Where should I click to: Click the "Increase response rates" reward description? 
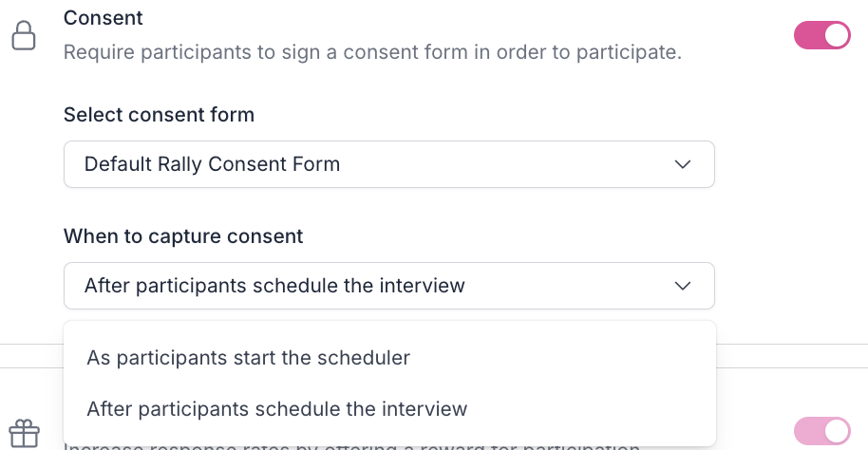351,445
